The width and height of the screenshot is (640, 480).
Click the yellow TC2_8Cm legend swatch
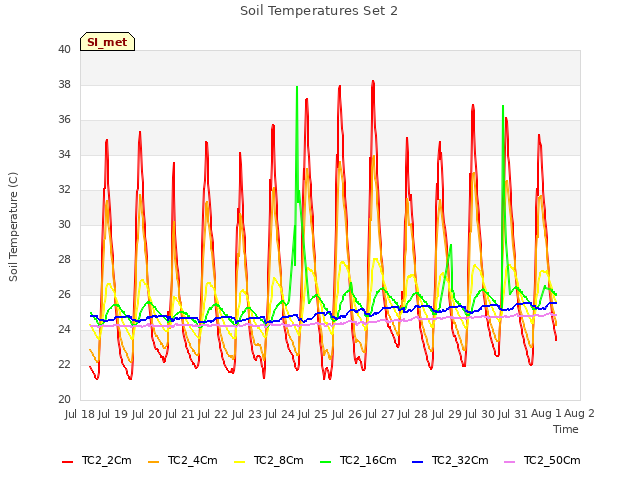240,462
